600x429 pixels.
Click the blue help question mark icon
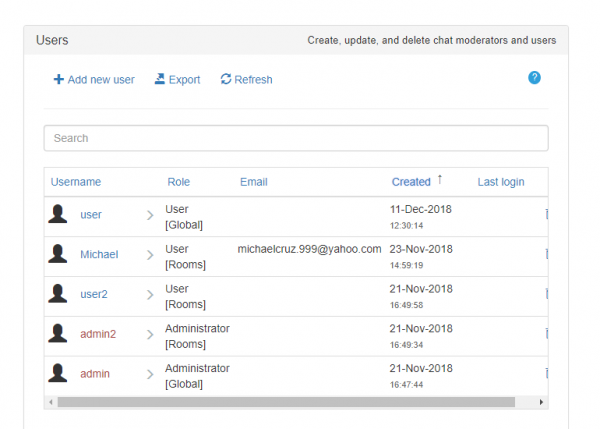534,78
